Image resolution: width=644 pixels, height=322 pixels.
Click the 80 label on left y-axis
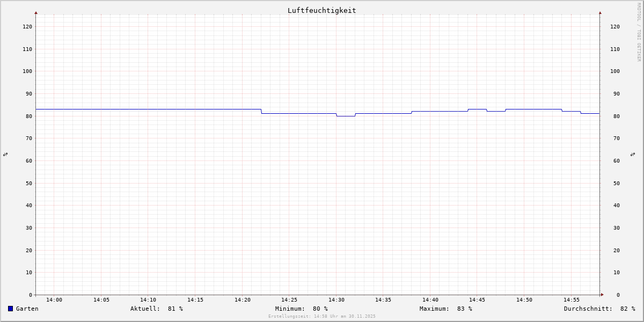click(x=29, y=116)
